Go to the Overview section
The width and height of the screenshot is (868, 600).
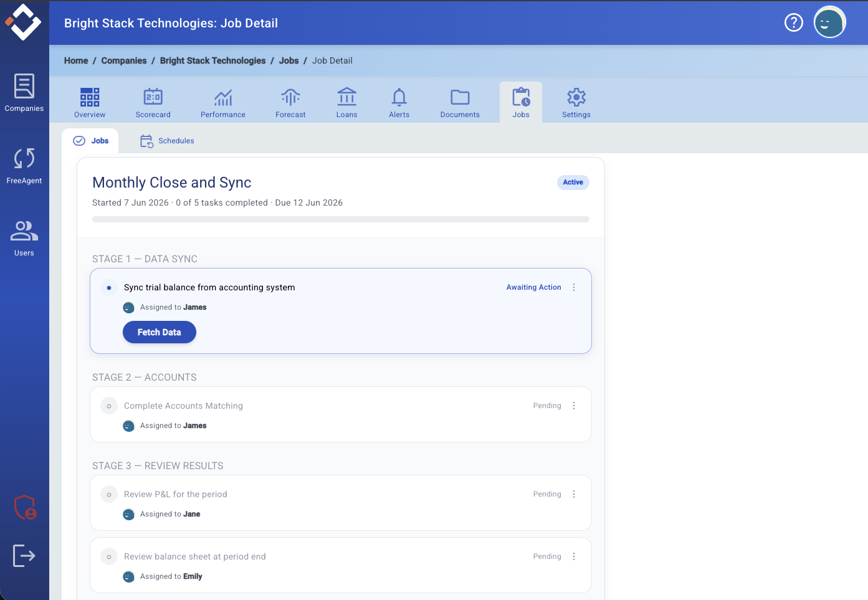[x=90, y=103]
